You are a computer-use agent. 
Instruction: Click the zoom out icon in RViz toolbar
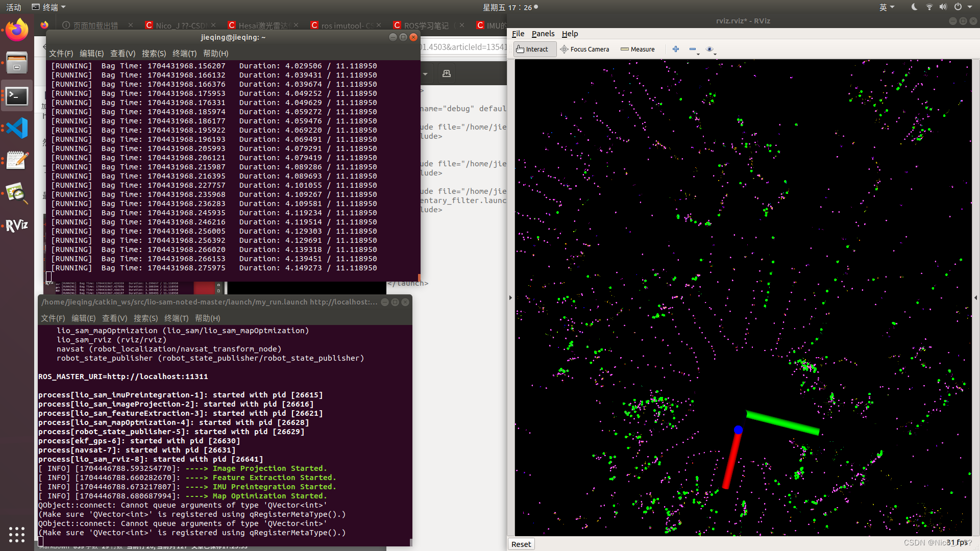[693, 48]
